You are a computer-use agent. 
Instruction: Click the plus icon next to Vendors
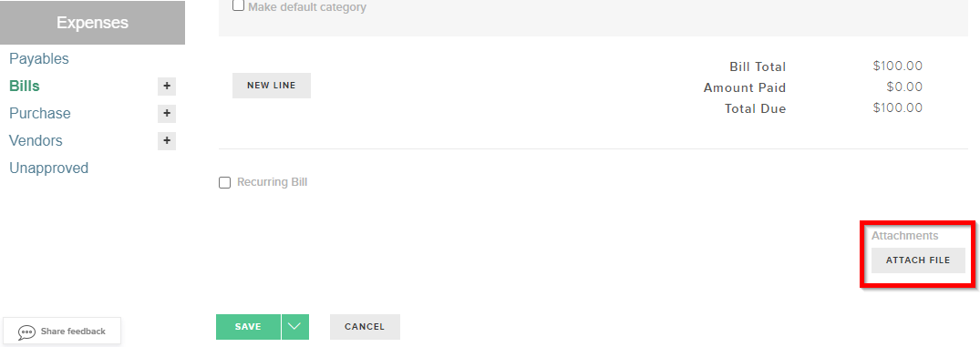coord(166,141)
